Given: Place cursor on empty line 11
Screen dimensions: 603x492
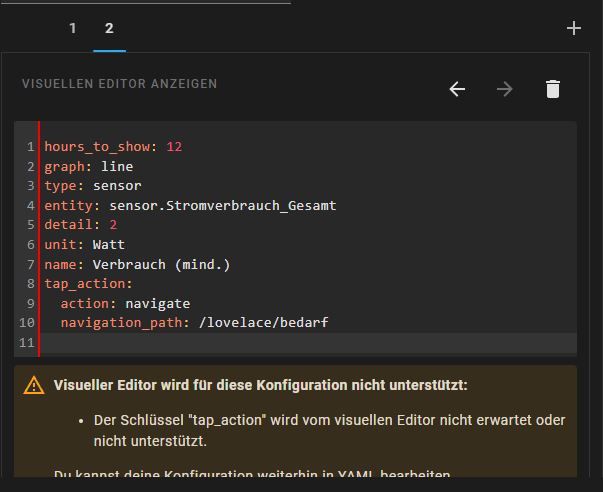Looking at the screenshot, I should point(300,343).
